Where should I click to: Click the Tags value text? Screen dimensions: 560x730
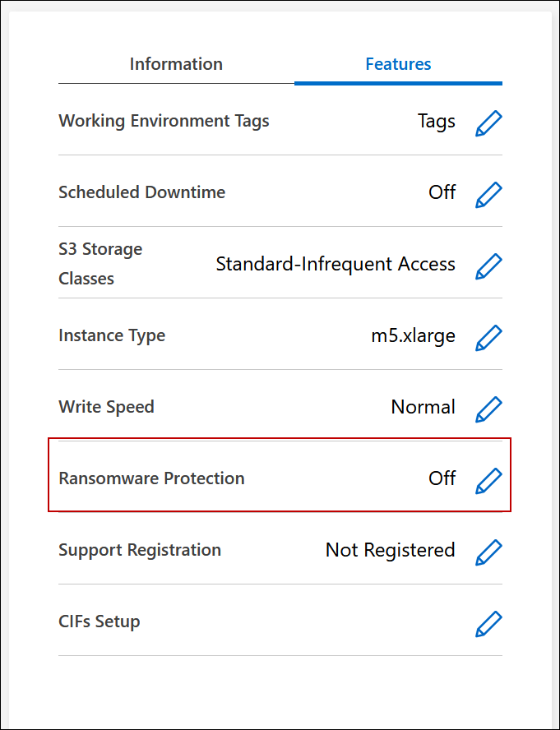(x=436, y=122)
